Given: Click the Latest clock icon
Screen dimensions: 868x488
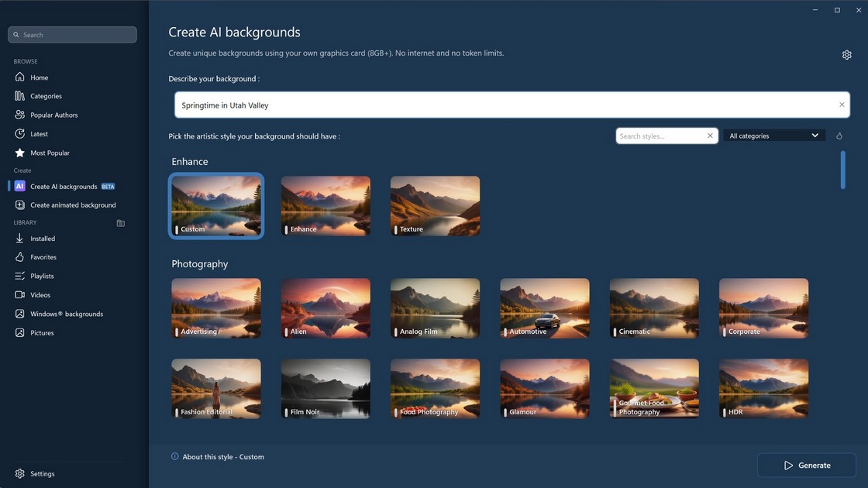Looking at the screenshot, I should 20,133.
